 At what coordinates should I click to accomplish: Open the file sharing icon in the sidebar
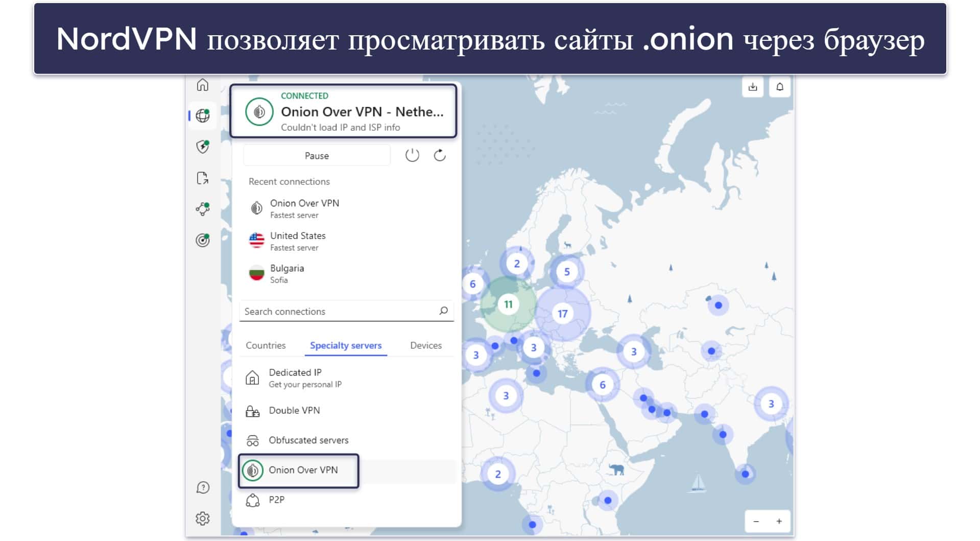tap(203, 178)
